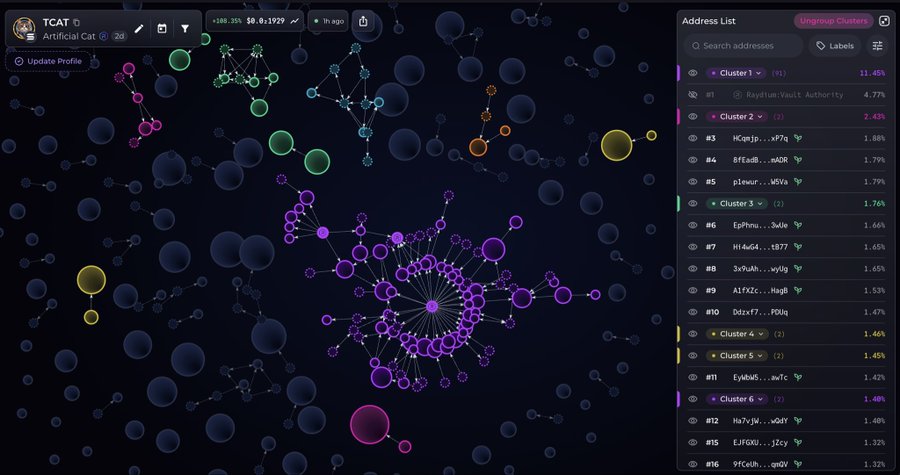The image size is (900, 475).
Task: Expand the Cluster 1 dropdown
Action: click(759, 73)
